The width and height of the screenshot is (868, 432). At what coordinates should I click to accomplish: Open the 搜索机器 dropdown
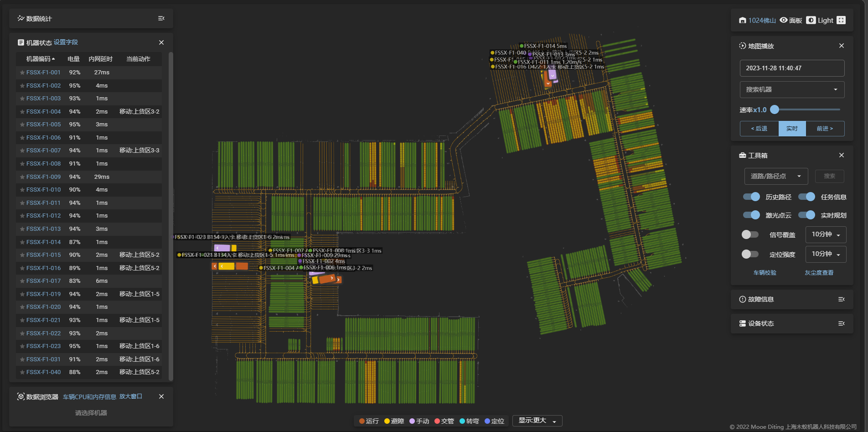[x=792, y=89]
